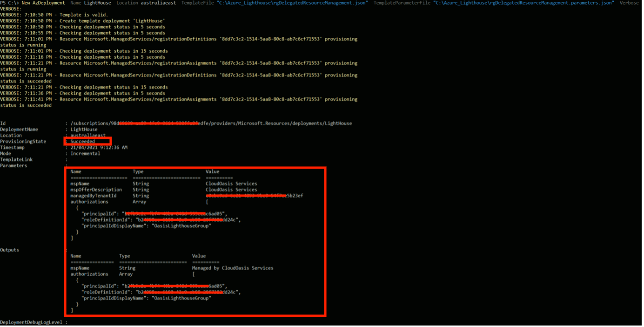Image resolution: width=644 pixels, height=327 pixels.
Task: Click the Id field label
Action: (x=3, y=123)
